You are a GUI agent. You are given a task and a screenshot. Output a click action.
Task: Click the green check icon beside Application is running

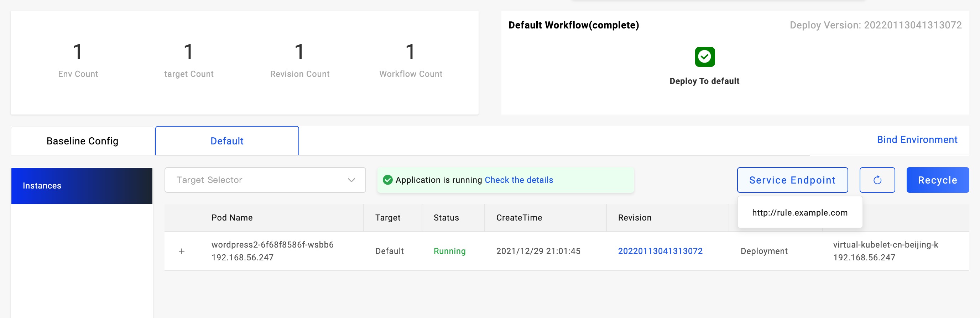pyautogui.click(x=387, y=180)
